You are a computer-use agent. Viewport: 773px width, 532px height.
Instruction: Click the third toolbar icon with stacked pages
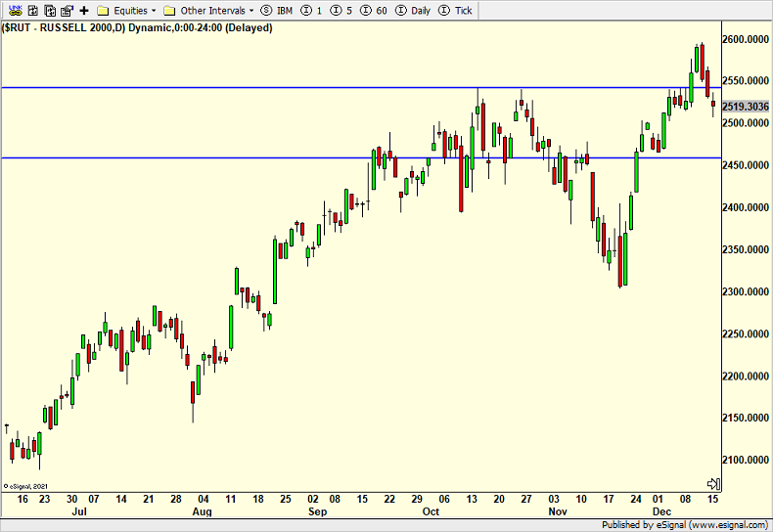click(49, 11)
